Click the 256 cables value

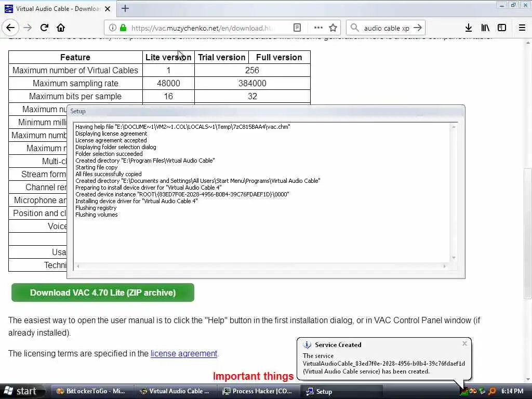[x=252, y=70]
